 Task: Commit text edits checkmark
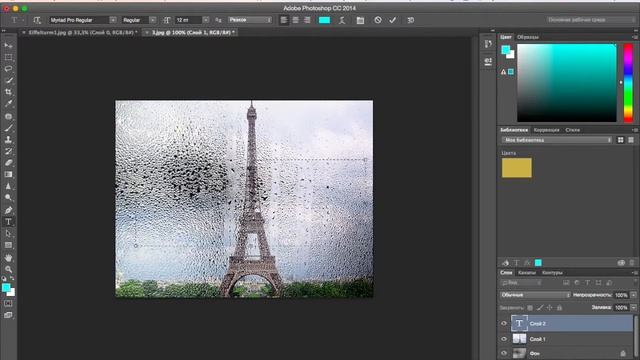[393, 20]
